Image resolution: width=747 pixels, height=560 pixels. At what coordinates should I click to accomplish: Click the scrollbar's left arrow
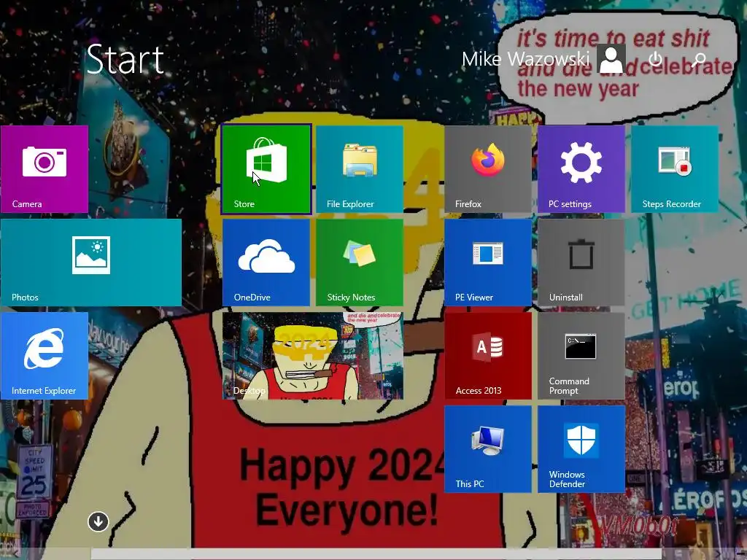(16, 554)
